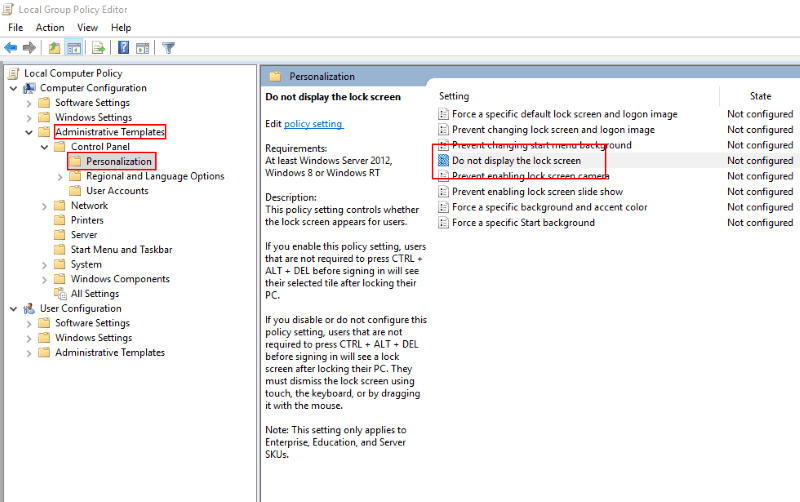Click the User Configuration icon
Screen dimensions: 800x502
(x=29, y=309)
